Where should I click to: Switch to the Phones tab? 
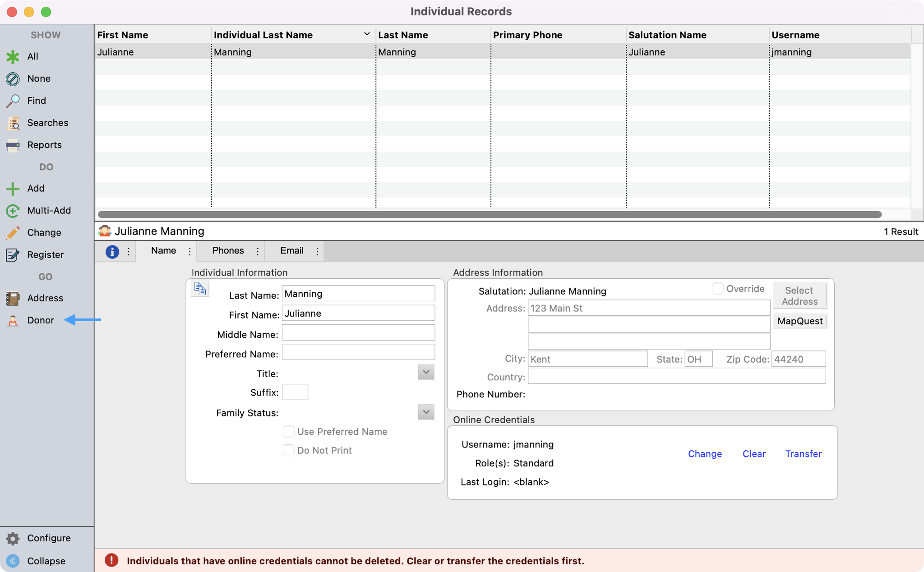[x=228, y=251]
